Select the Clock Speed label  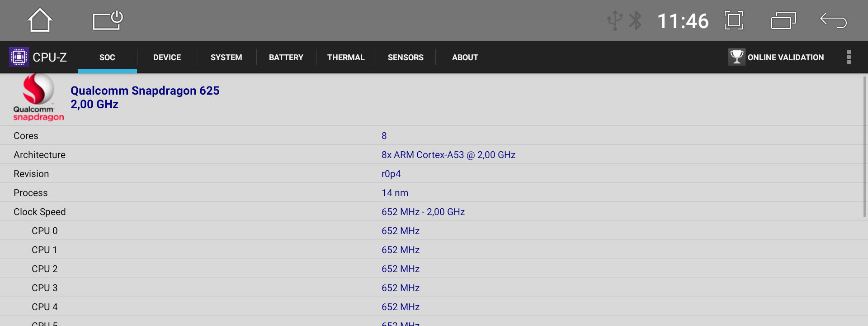pos(39,212)
